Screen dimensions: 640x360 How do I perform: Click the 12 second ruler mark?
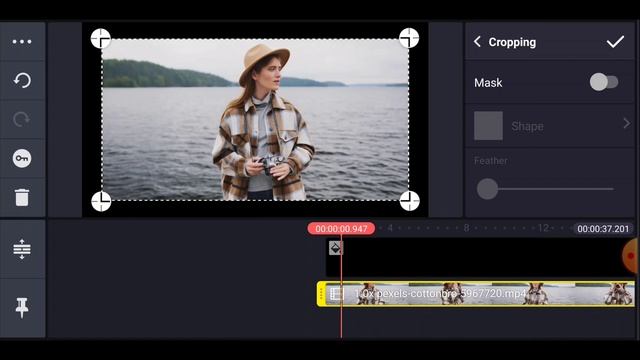543,228
